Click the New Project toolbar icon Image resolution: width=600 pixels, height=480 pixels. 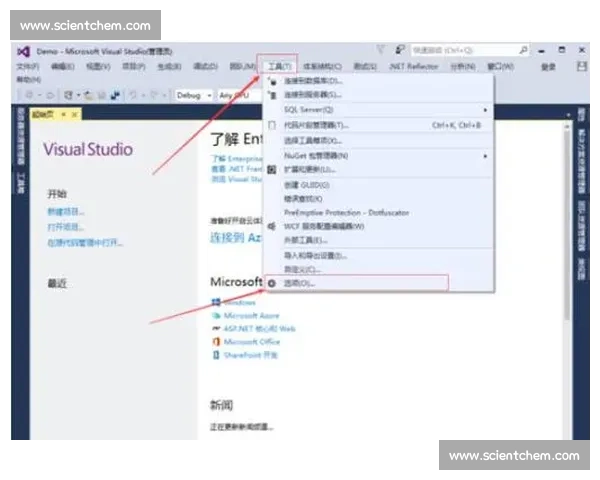click(x=68, y=95)
